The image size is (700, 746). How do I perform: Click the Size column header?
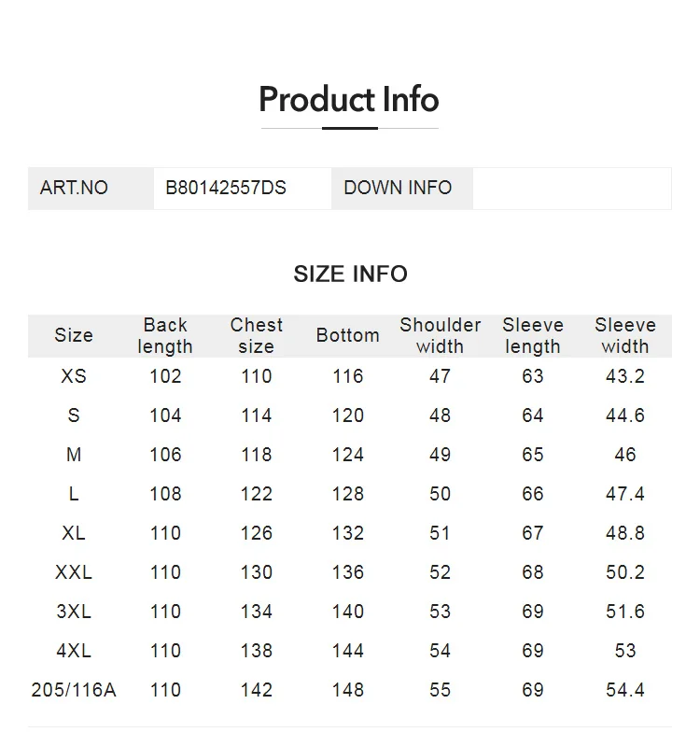tap(74, 335)
